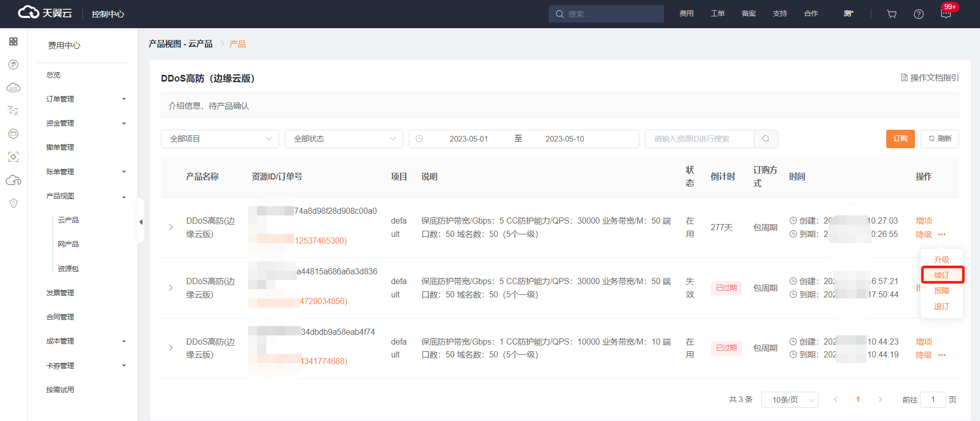
Task: Click the shield security icon in left rail
Action: 14,203
